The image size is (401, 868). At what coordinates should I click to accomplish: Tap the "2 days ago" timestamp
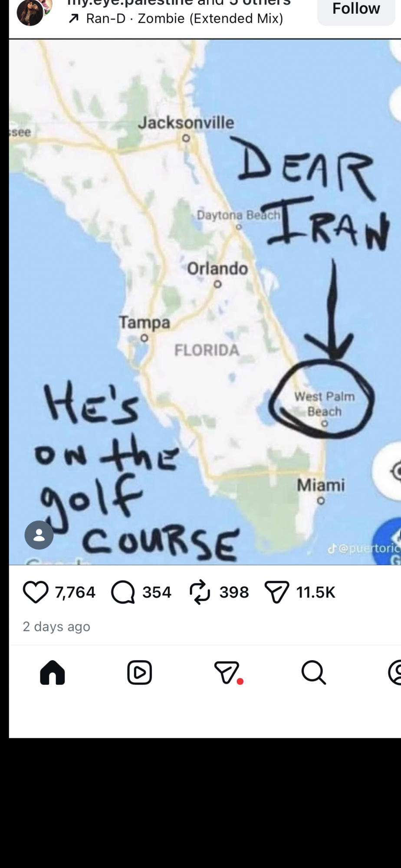[x=56, y=627]
